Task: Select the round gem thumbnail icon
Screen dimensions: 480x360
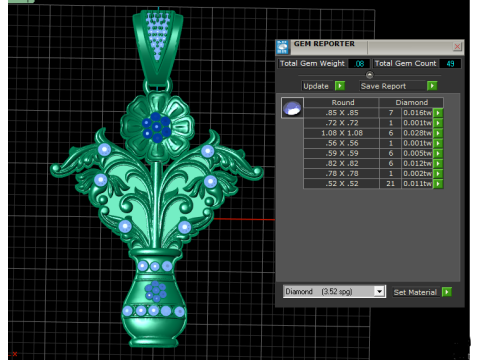Action: 292,108
